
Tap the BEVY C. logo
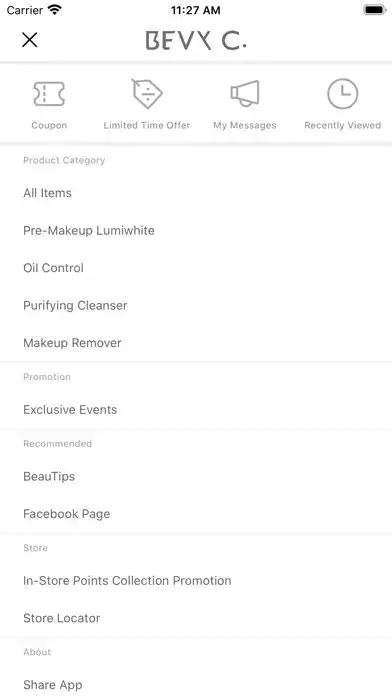[196, 40]
